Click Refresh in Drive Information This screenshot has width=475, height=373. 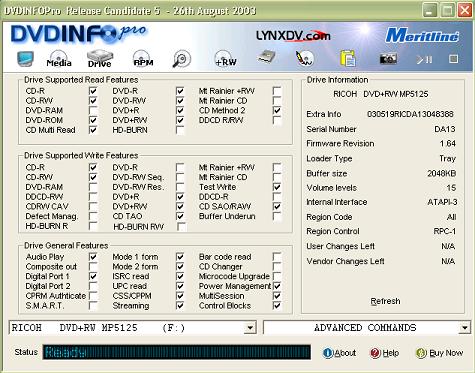pos(385,301)
